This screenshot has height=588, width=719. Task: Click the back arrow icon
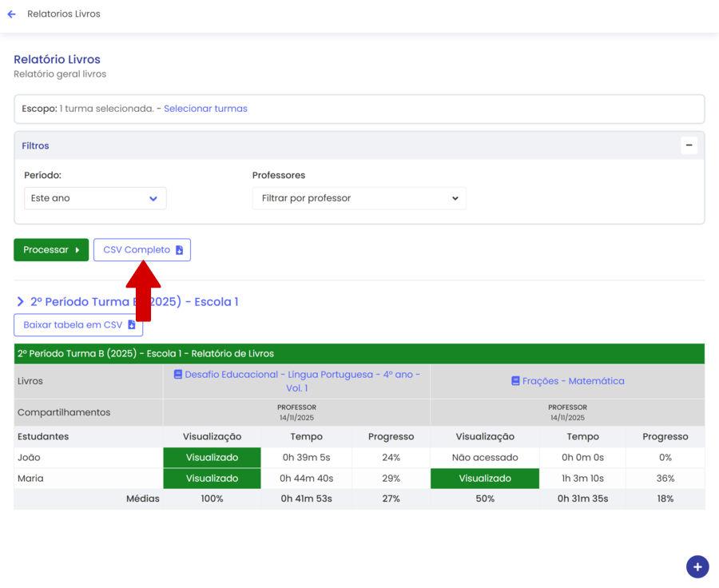tap(12, 14)
